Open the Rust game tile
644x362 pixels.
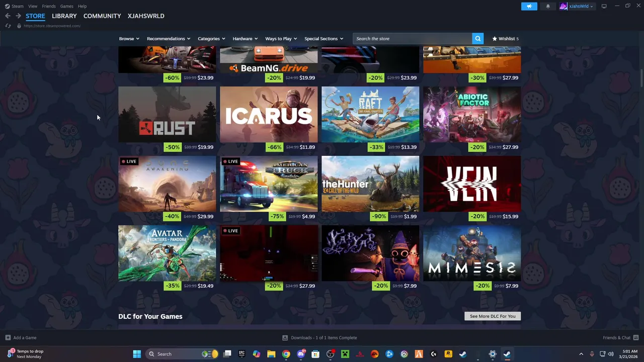tap(167, 114)
